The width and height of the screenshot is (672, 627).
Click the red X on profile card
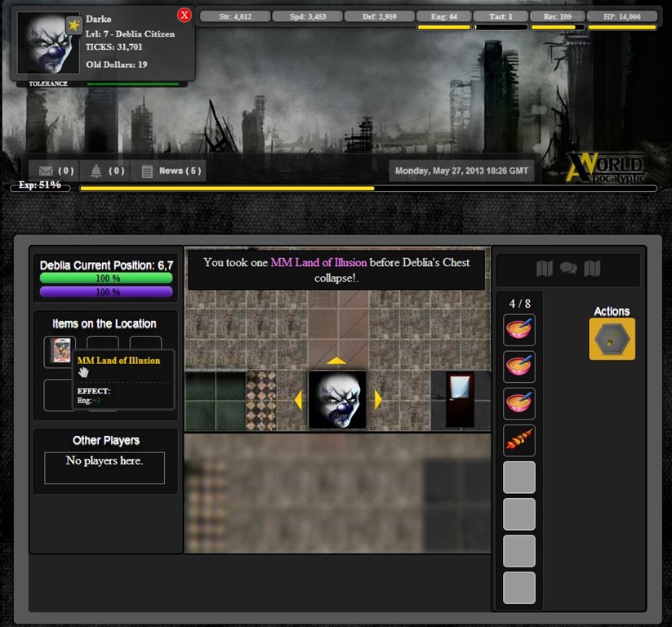click(x=185, y=16)
